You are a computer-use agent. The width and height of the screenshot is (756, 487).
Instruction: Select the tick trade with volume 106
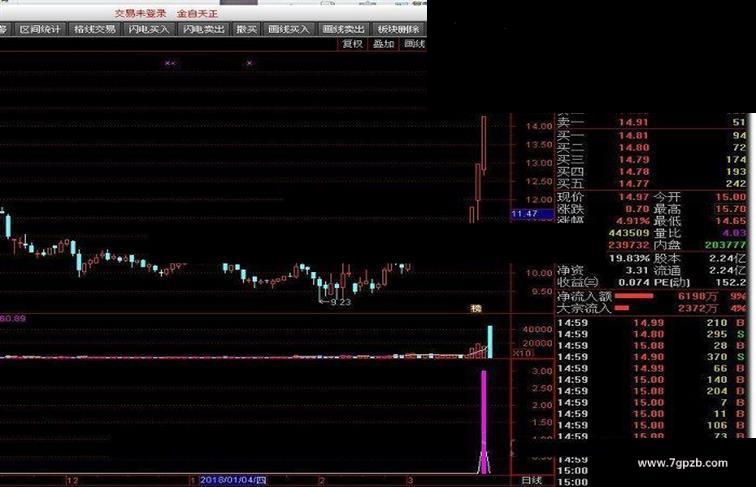click(651, 425)
